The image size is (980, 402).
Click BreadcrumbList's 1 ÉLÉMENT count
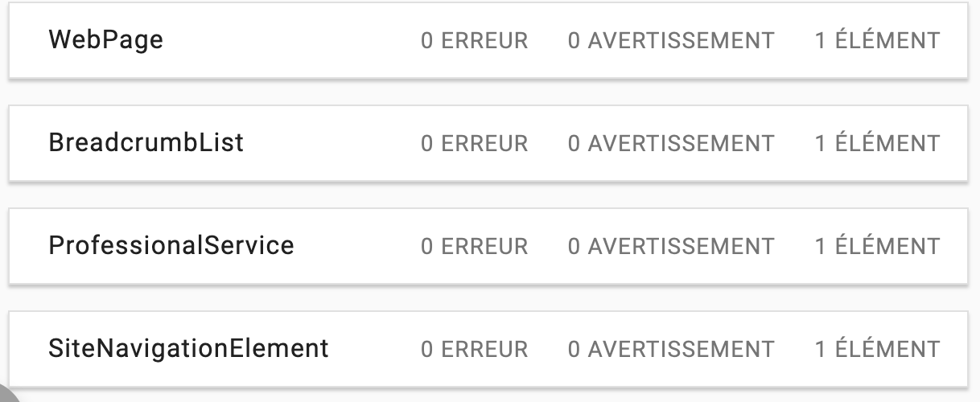click(877, 143)
